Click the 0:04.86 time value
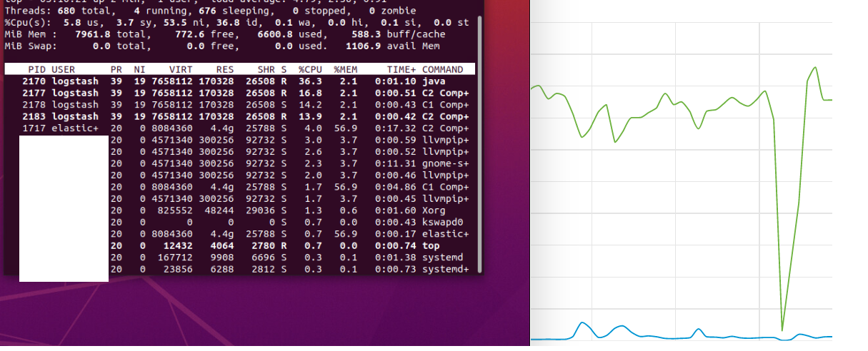This screenshot has width=868, height=351. [x=396, y=187]
